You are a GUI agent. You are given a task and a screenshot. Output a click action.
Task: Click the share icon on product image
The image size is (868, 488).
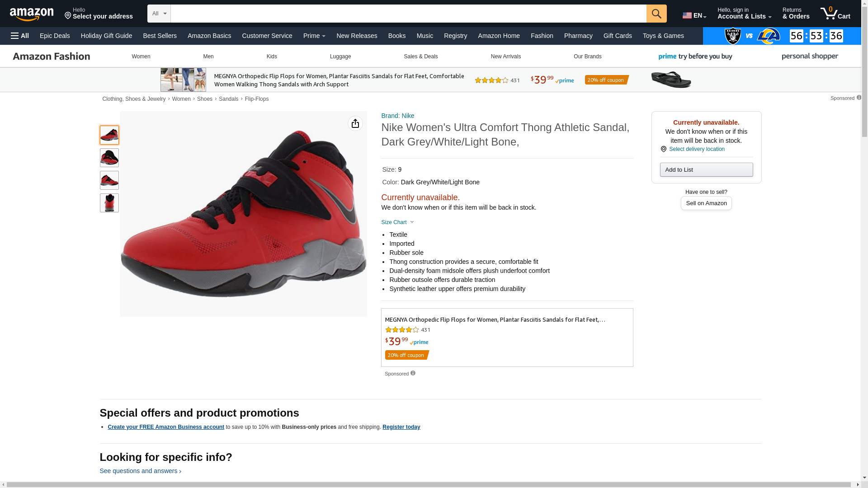pyautogui.click(x=355, y=123)
